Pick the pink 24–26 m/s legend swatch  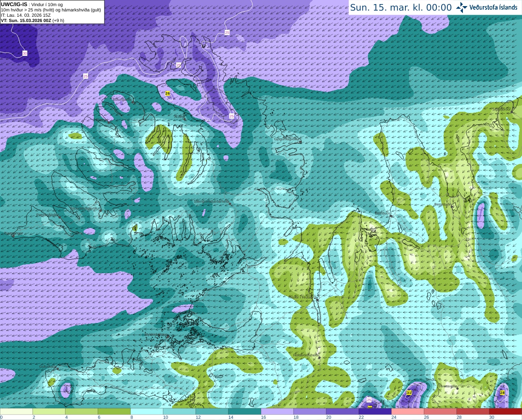pyautogui.click(x=408, y=411)
